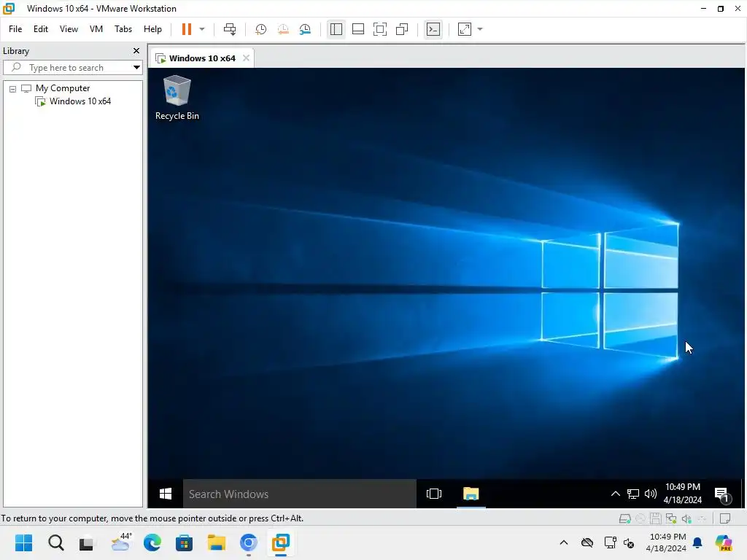The image size is (747, 560).
Task: Click the host OneDrive cloud tray icon
Action: coord(587,542)
